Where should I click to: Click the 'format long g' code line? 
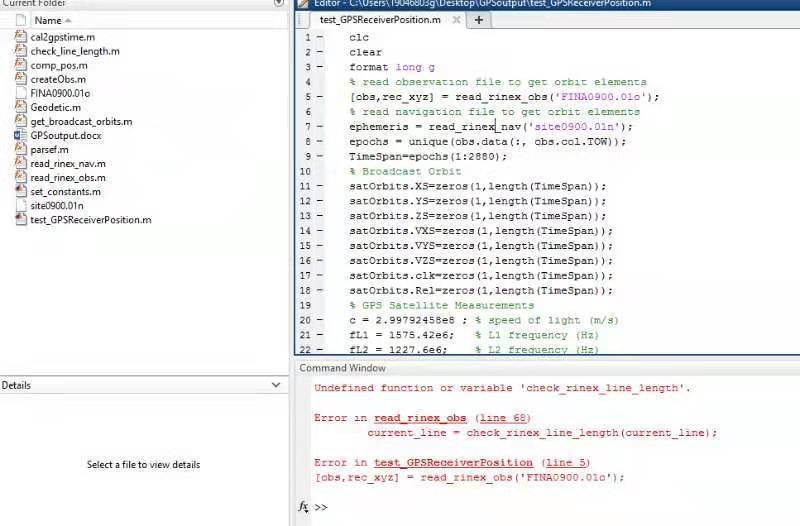click(x=392, y=67)
